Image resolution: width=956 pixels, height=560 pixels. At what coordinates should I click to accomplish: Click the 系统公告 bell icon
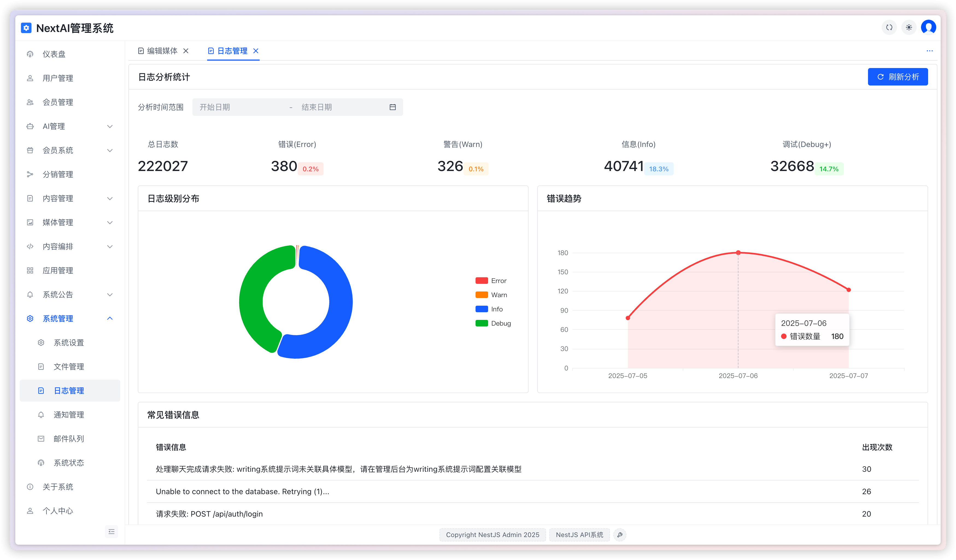click(30, 294)
